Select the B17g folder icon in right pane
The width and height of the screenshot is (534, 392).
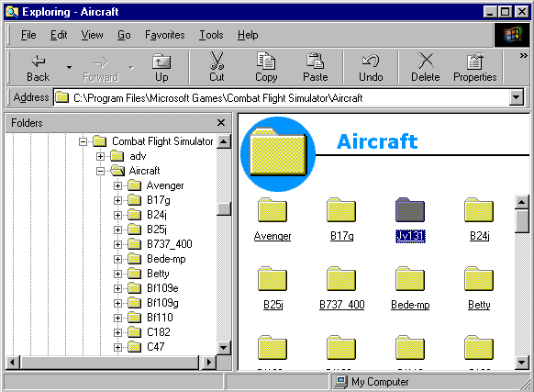pyautogui.click(x=341, y=210)
